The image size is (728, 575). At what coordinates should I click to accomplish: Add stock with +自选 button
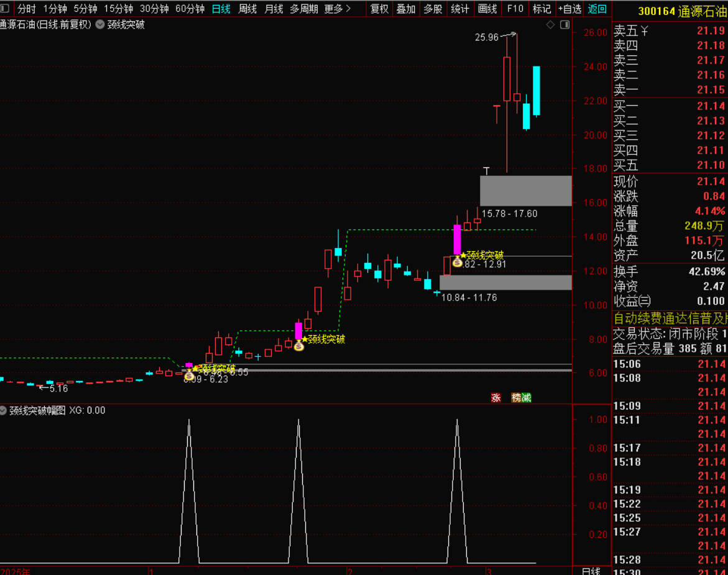click(x=569, y=9)
